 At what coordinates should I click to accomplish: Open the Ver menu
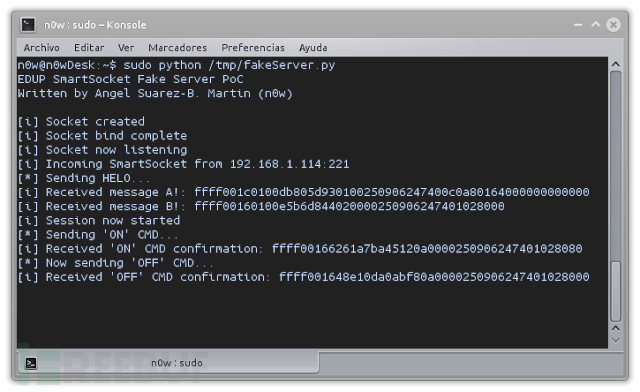click(126, 48)
